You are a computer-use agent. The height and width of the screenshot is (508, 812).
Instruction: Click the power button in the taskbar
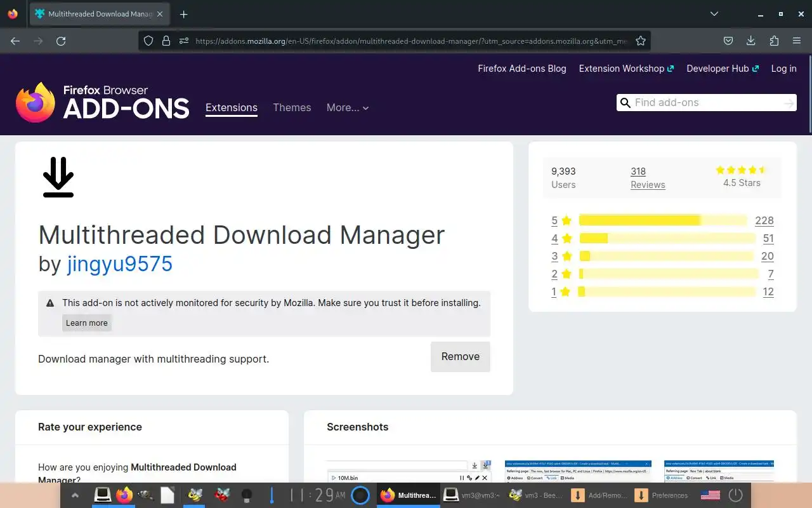coord(735,495)
